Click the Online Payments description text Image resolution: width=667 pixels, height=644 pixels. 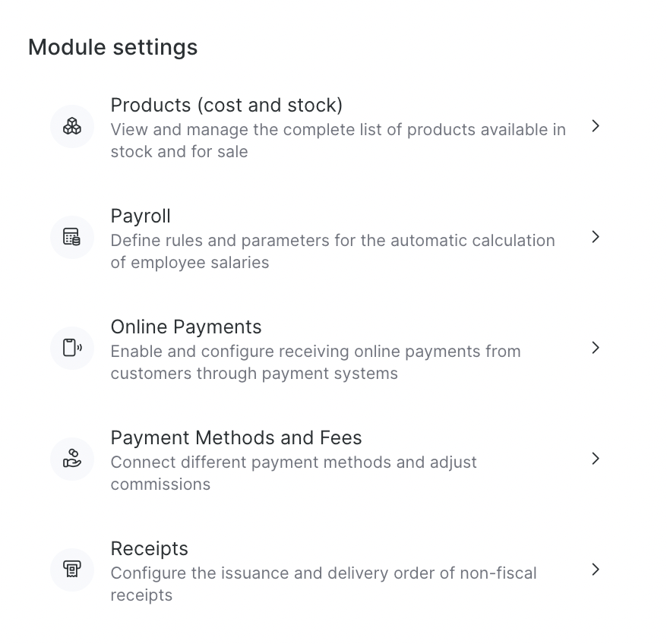[315, 362]
